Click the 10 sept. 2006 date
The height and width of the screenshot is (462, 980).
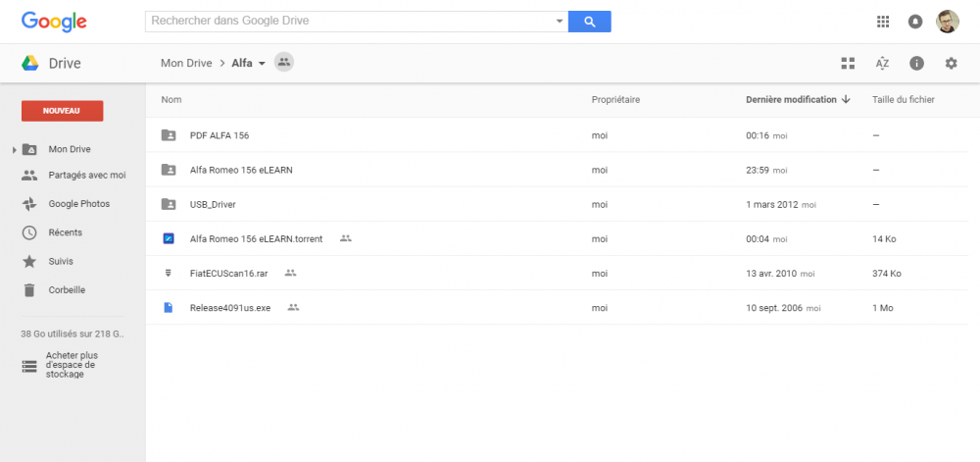(x=774, y=308)
